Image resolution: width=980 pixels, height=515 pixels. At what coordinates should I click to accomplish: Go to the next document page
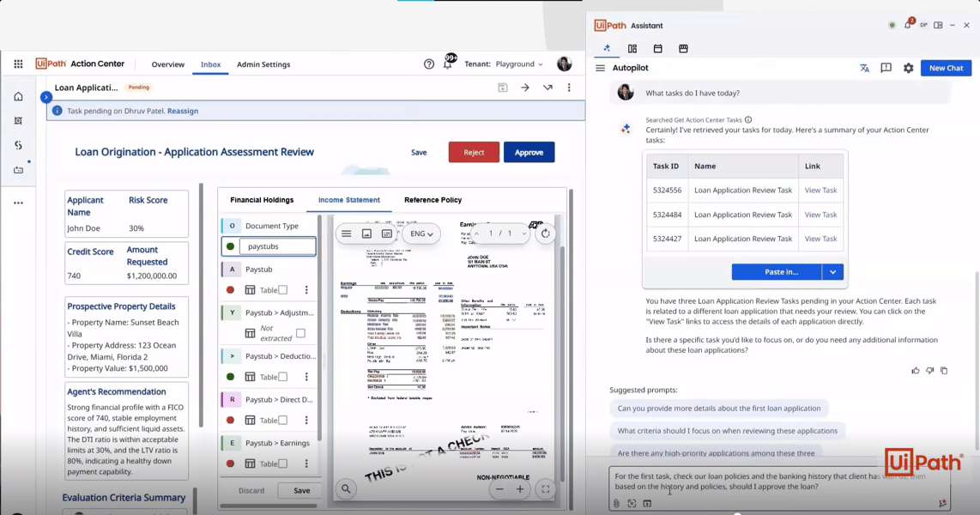pos(523,233)
